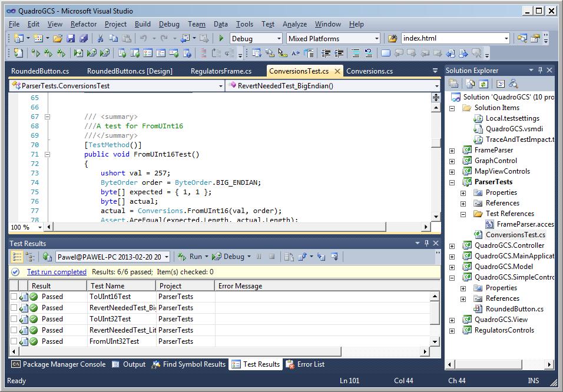Open the Build menu
The height and width of the screenshot is (392, 563).
pyautogui.click(x=143, y=24)
